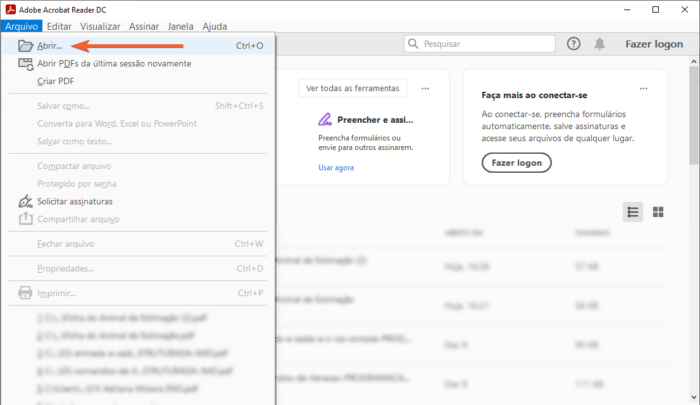The width and height of the screenshot is (700, 405).
Task: Open notifications bell icon
Action: pyautogui.click(x=600, y=44)
